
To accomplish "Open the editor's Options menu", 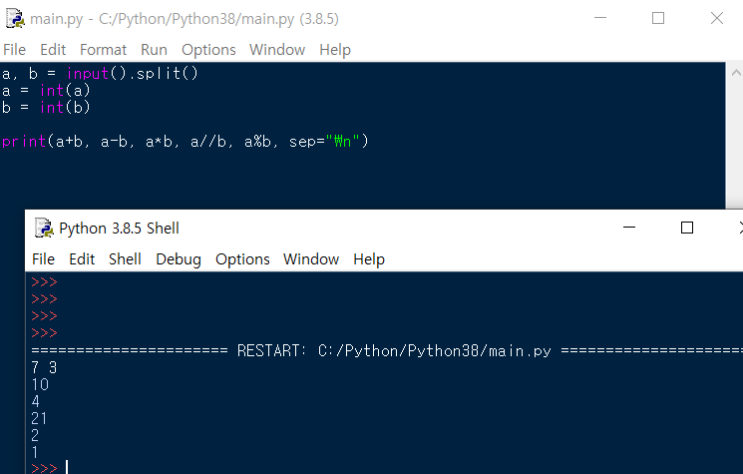I will (208, 50).
